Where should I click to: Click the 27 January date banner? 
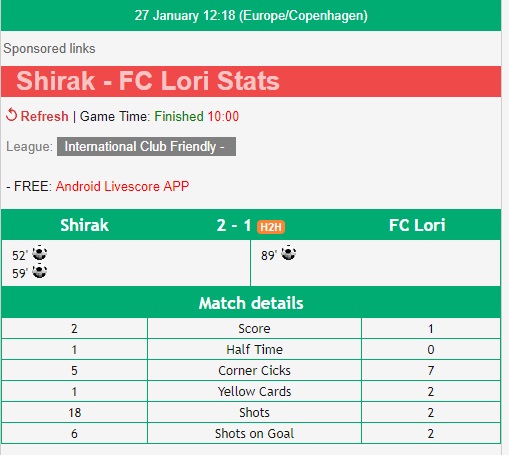click(251, 16)
